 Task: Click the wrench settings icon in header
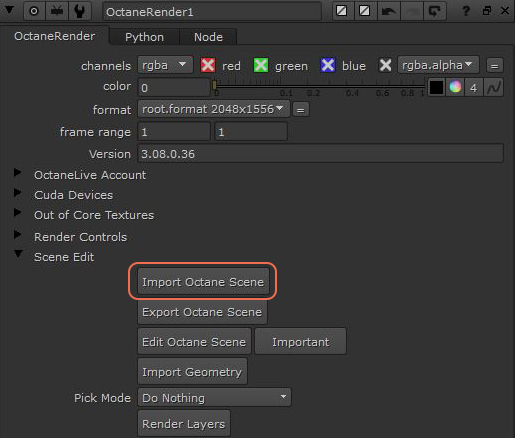tap(79, 11)
